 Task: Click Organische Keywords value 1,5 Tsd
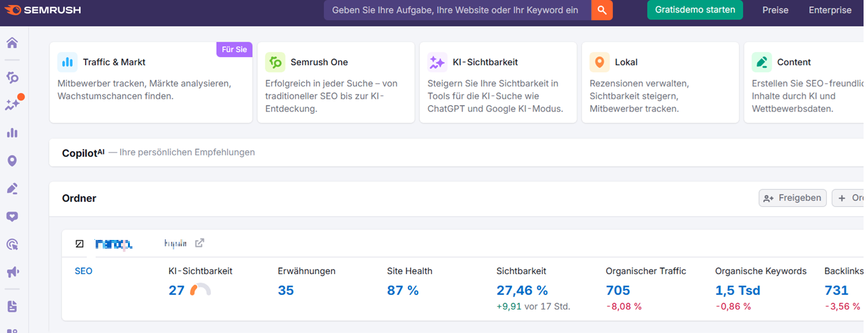click(737, 291)
